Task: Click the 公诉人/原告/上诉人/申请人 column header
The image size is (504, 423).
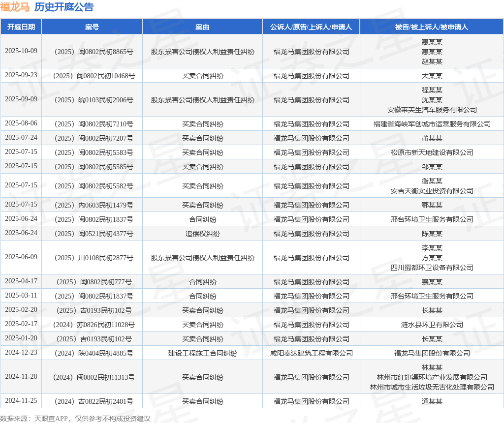Action: [311, 27]
